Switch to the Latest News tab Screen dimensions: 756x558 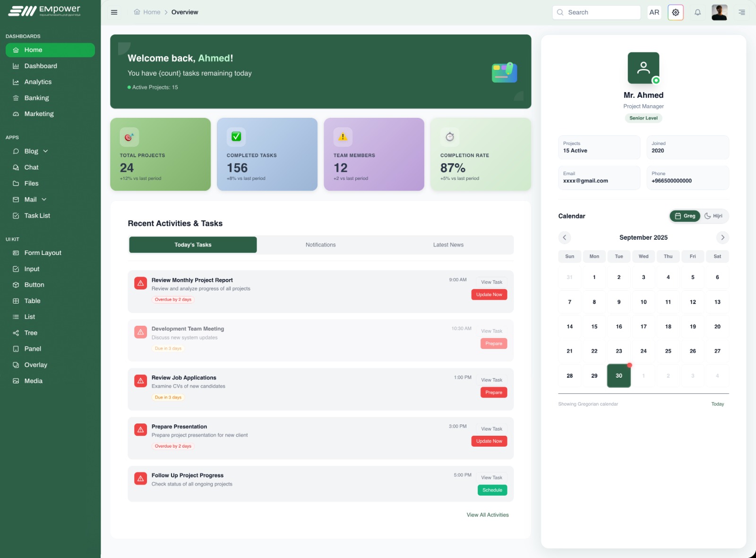(x=448, y=245)
